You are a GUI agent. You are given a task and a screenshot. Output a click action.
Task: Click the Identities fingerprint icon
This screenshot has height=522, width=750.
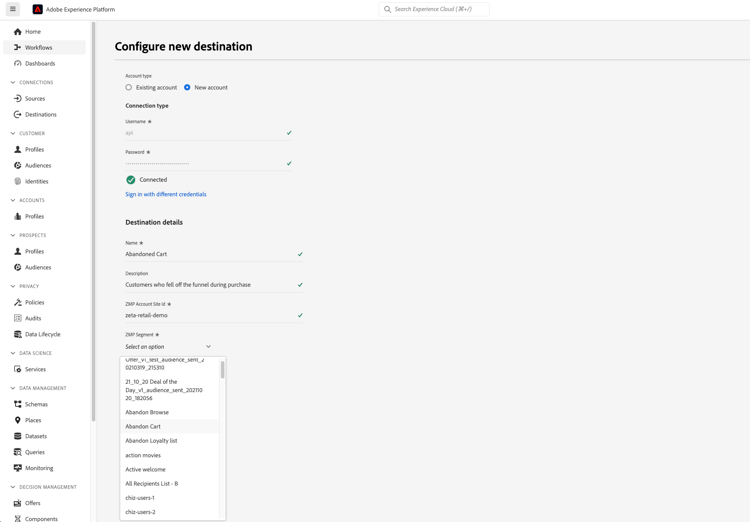tap(18, 181)
